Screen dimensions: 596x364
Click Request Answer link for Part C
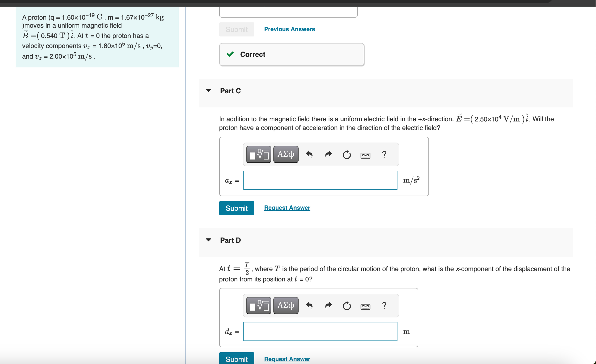287,208
